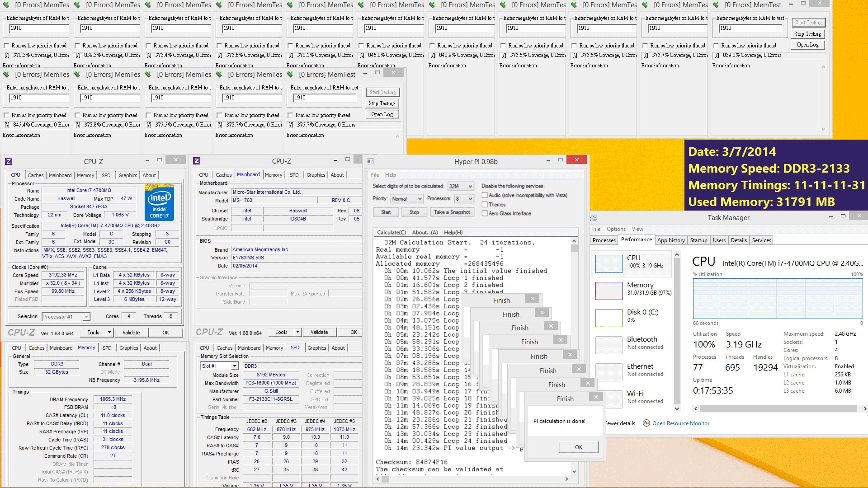
Task: Open the Calculate(C) menu in Hyper PI
Action: [391, 232]
